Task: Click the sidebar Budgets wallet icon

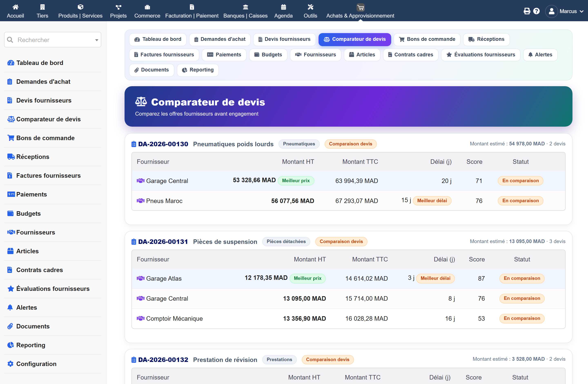Action: tap(10, 213)
